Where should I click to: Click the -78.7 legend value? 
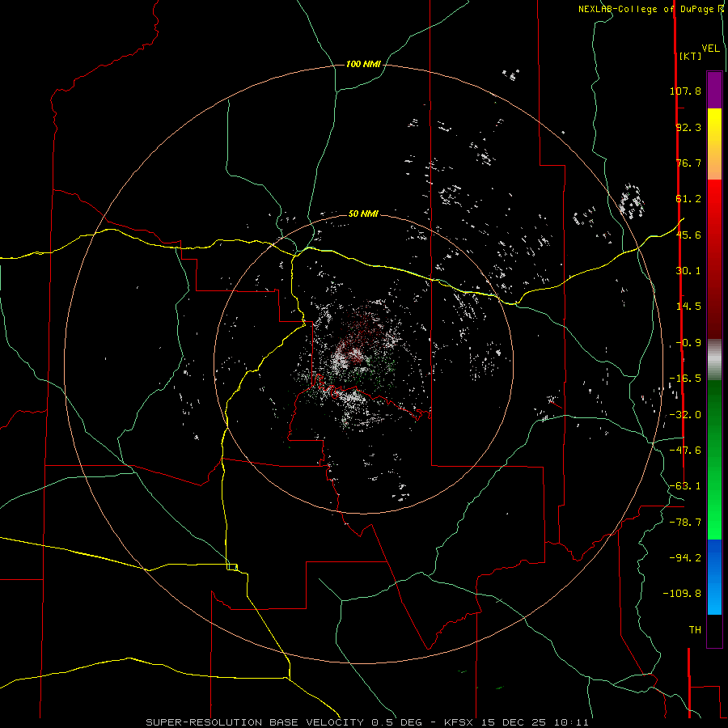685,523
